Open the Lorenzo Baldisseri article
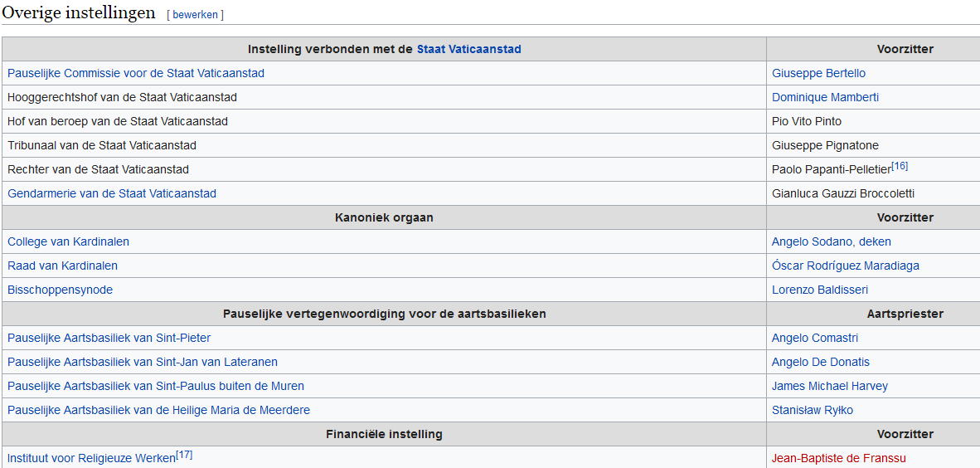Viewport: 980px width, 468px height. (820, 290)
